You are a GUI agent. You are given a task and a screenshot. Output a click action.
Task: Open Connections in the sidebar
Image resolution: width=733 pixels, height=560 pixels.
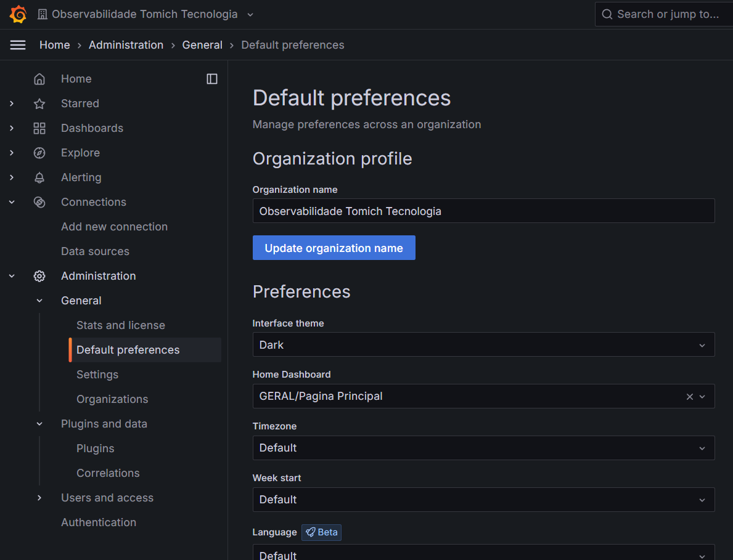pyautogui.click(x=94, y=202)
